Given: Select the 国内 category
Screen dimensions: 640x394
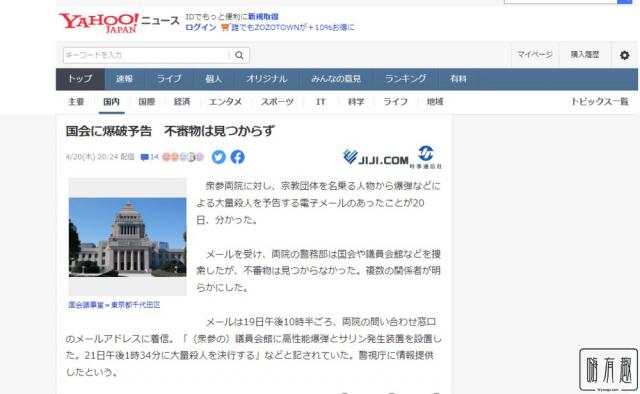Looking at the screenshot, I should pyautogui.click(x=111, y=102).
